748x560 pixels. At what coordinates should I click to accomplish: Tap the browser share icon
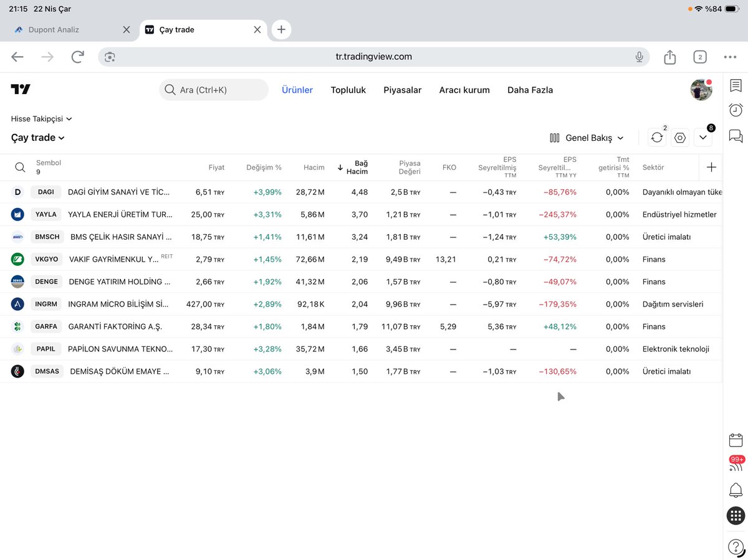(x=670, y=57)
